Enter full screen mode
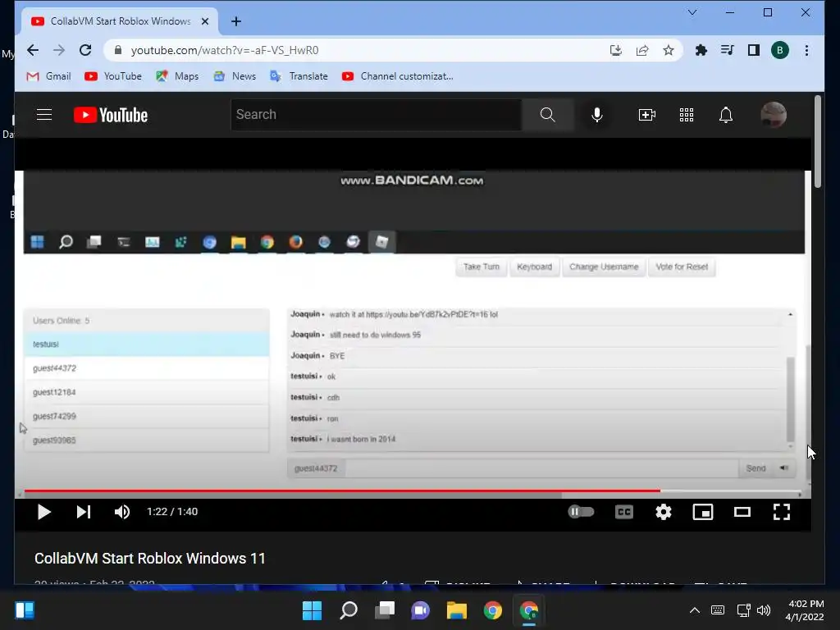 tap(782, 512)
